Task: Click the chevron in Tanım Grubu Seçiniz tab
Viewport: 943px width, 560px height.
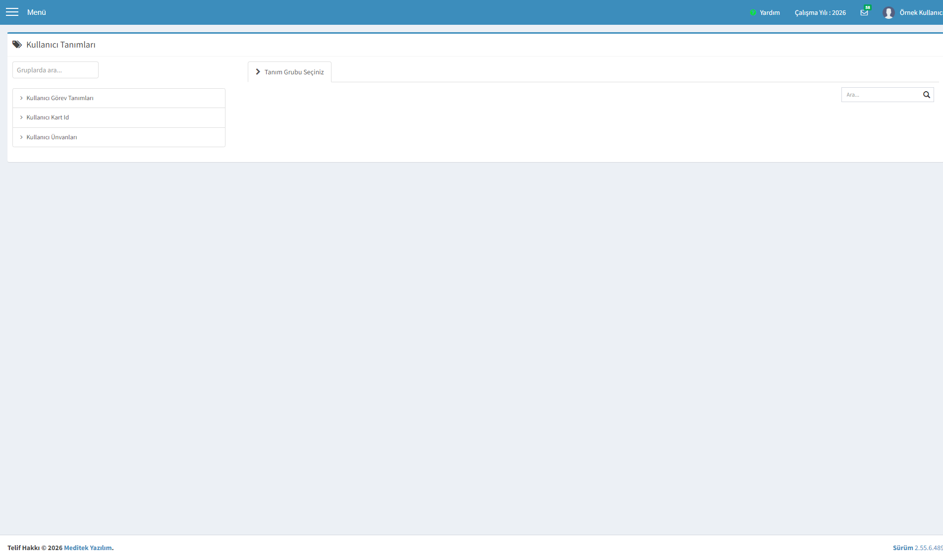Action: click(x=258, y=72)
